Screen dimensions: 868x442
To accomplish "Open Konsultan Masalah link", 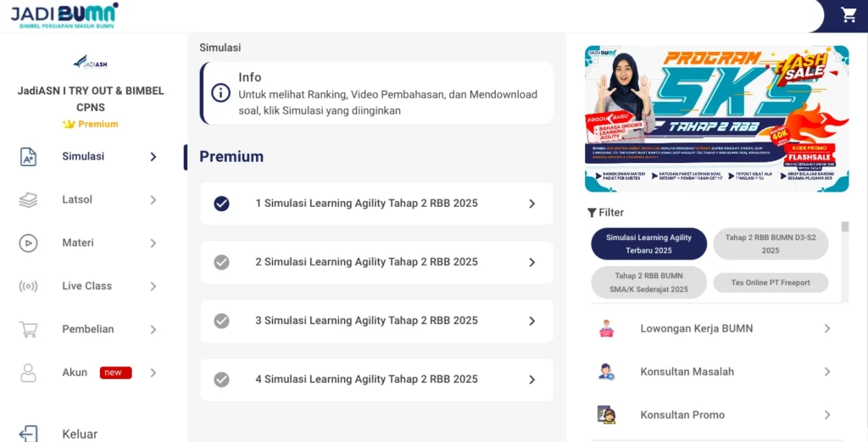I will pyautogui.click(x=687, y=372).
